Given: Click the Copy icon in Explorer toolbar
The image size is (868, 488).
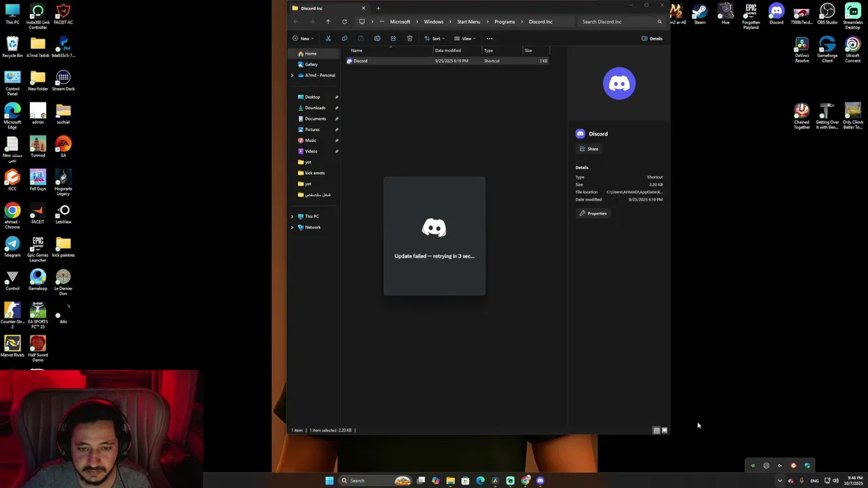Looking at the screenshot, I should (344, 39).
